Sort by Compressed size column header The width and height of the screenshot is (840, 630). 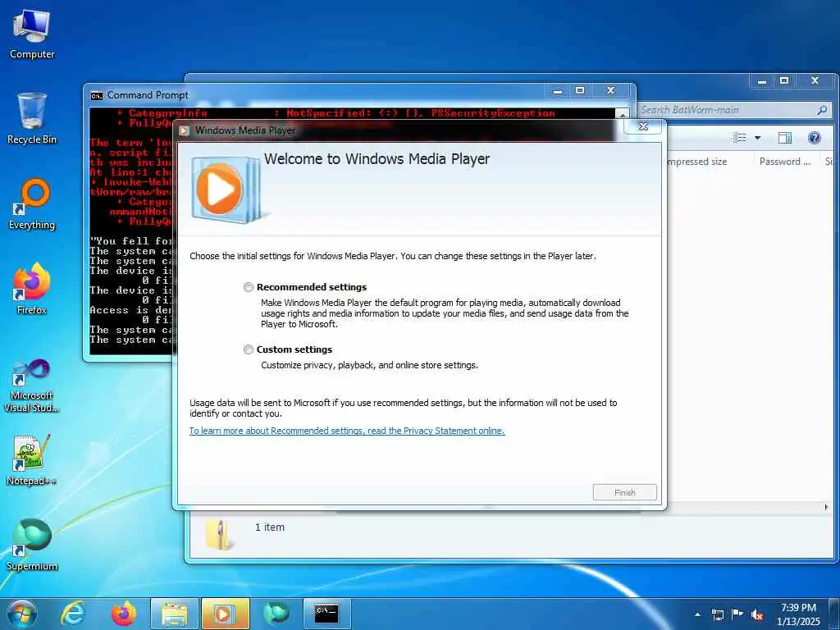pos(697,162)
